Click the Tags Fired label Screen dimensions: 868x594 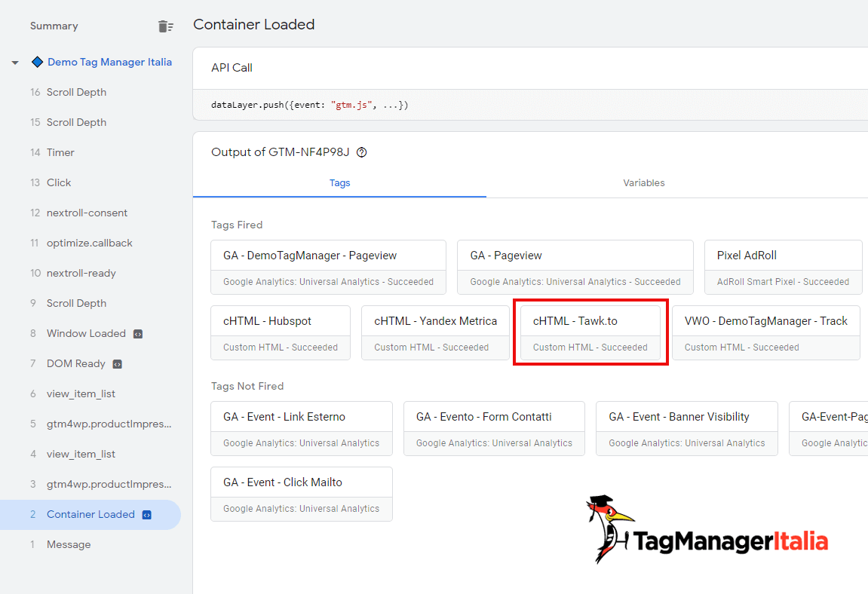click(237, 225)
